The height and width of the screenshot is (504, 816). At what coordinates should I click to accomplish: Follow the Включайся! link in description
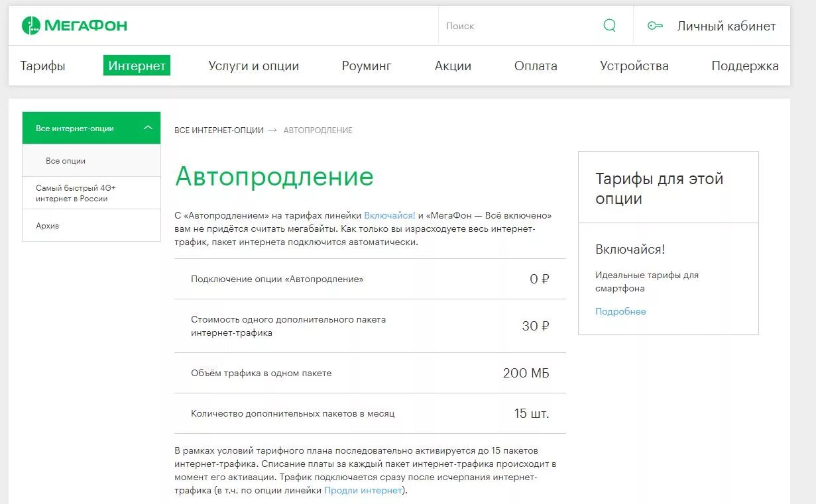coord(390,215)
